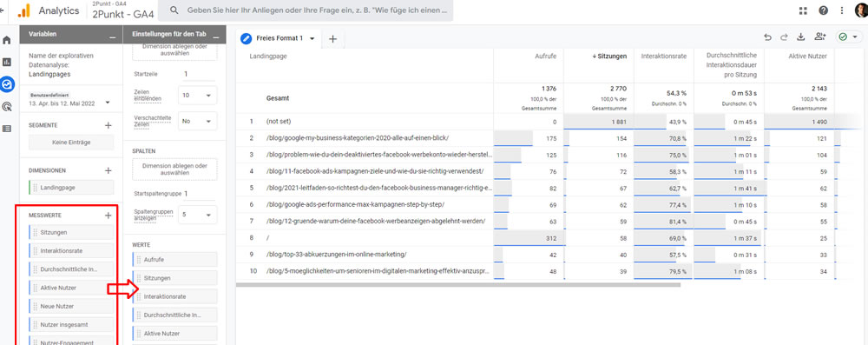The height and width of the screenshot is (345, 868).
Task: Click the horizontal scrollbar under the table
Action: (457, 285)
